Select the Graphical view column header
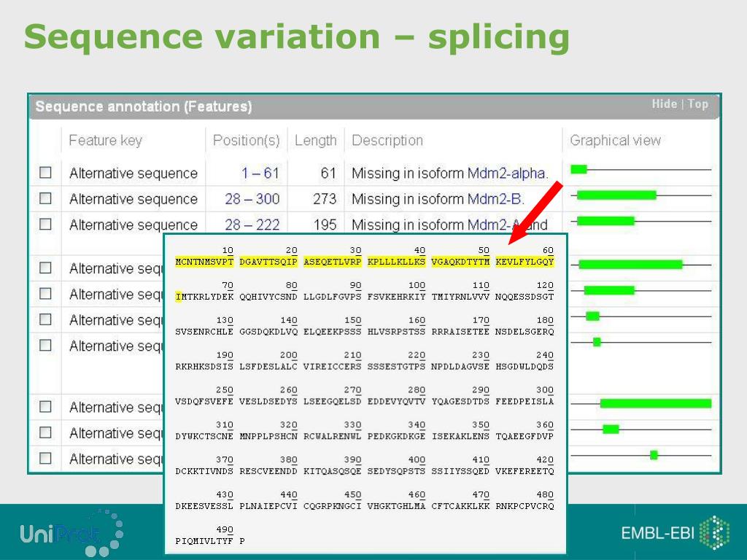 [615, 141]
